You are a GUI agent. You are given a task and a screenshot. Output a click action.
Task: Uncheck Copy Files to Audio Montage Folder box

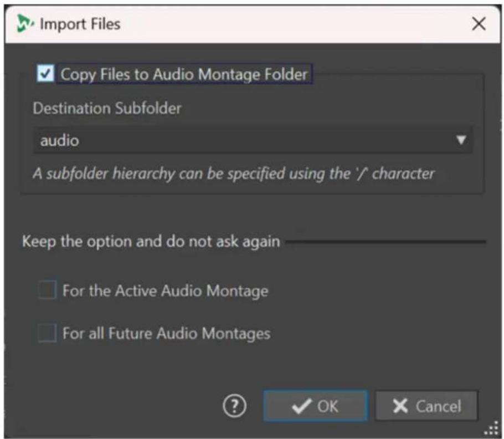point(45,73)
